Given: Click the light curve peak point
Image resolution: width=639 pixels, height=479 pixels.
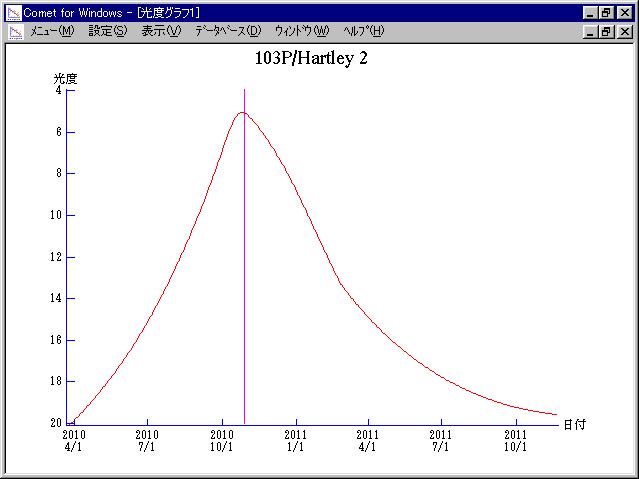Looking at the screenshot, I should click(242, 113).
